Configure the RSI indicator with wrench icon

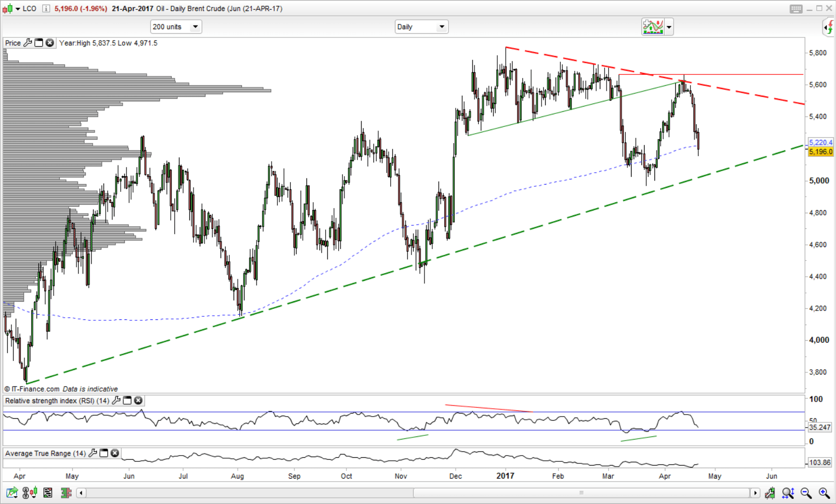pos(116,400)
